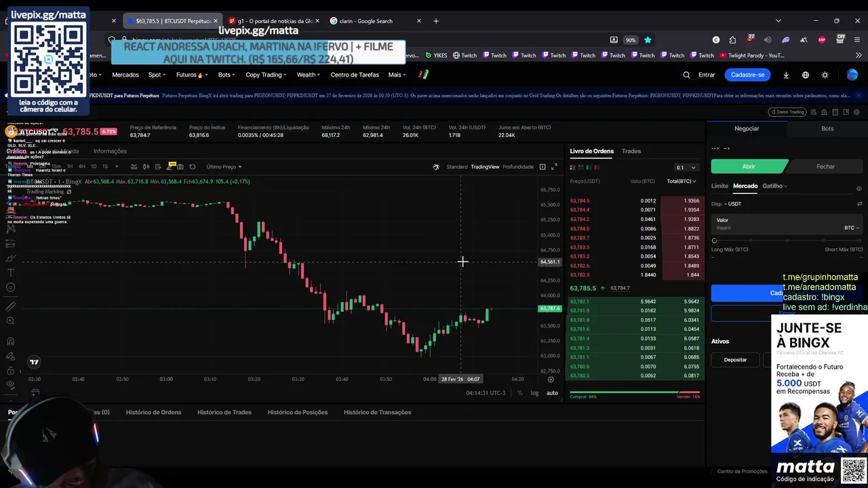Click the Cadastre-se button
Viewport: 868px width, 488px height.
click(748, 75)
